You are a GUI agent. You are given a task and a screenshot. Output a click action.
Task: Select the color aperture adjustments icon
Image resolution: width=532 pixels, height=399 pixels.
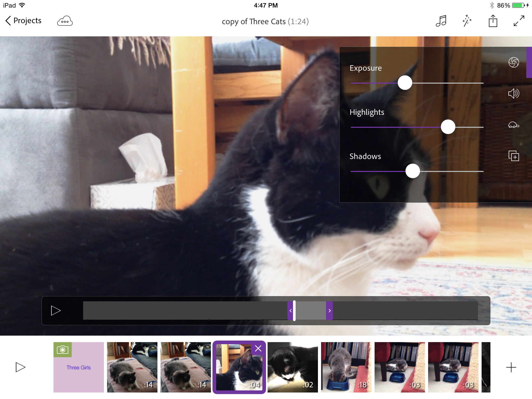(x=514, y=62)
